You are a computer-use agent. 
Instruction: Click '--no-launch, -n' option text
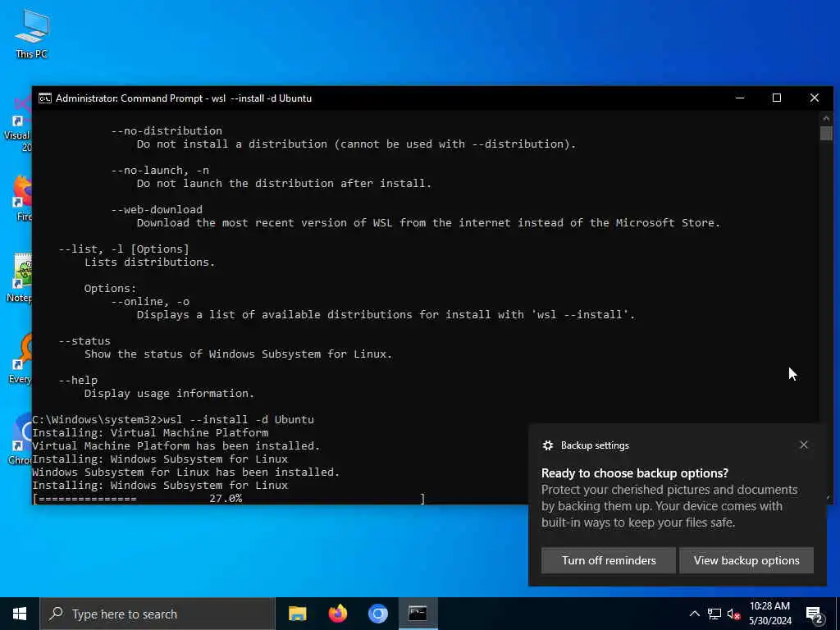click(160, 171)
